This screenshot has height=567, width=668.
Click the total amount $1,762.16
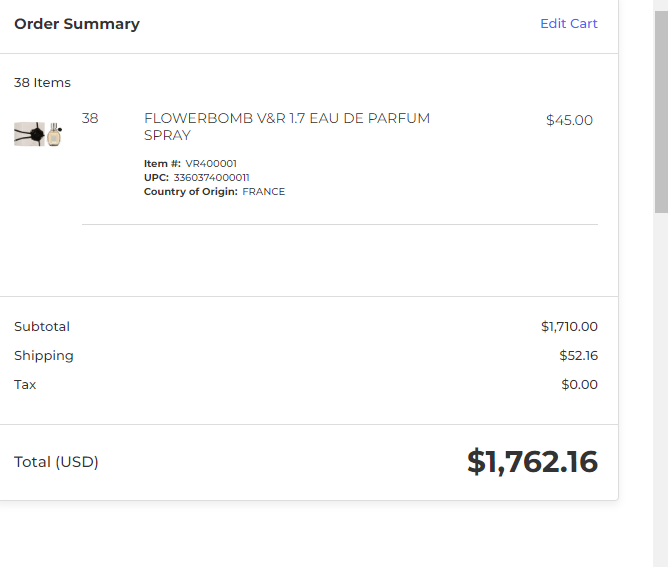point(533,462)
